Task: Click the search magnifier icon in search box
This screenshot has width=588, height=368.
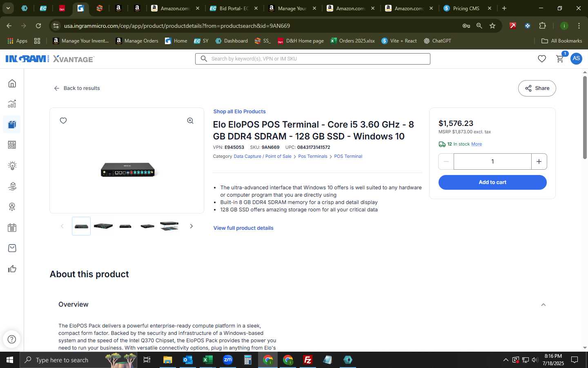Action: (204, 59)
